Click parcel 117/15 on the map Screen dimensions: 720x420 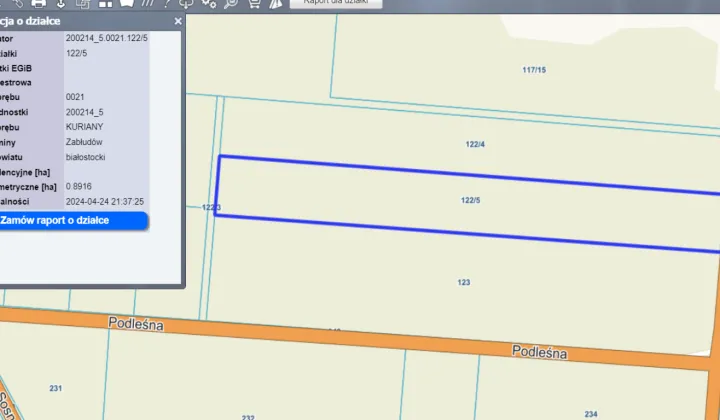click(x=534, y=70)
